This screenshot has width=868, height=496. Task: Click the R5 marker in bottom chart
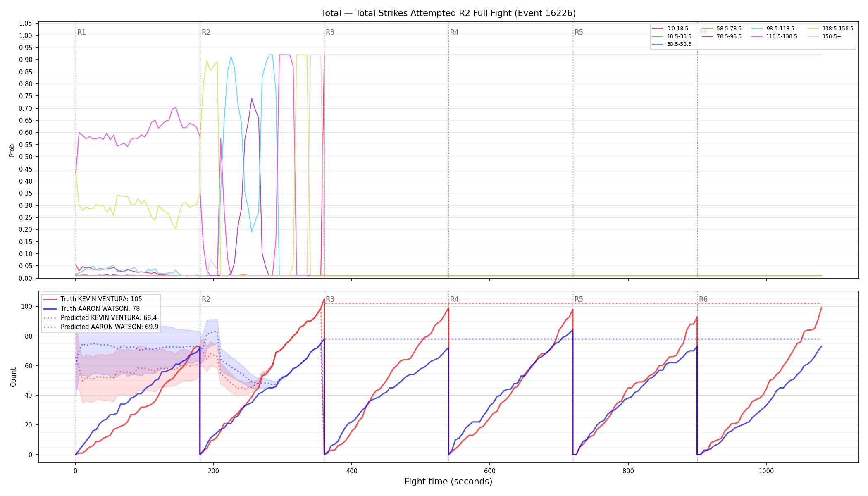[579, 299]
